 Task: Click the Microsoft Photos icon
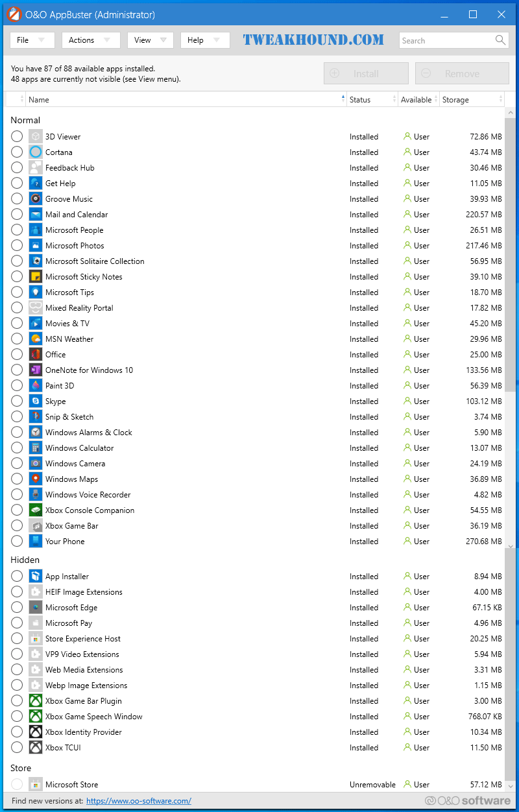pos(36,246)
